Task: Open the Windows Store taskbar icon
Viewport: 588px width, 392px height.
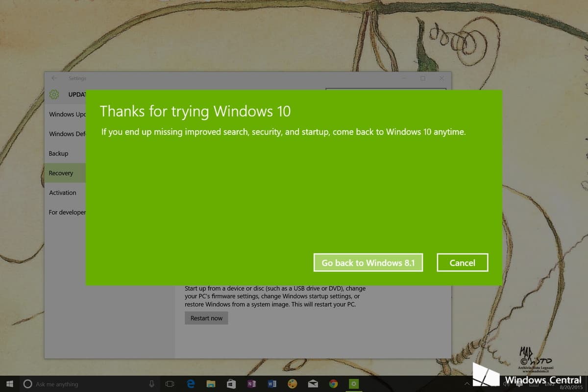Action: click(x=231, y=384)
